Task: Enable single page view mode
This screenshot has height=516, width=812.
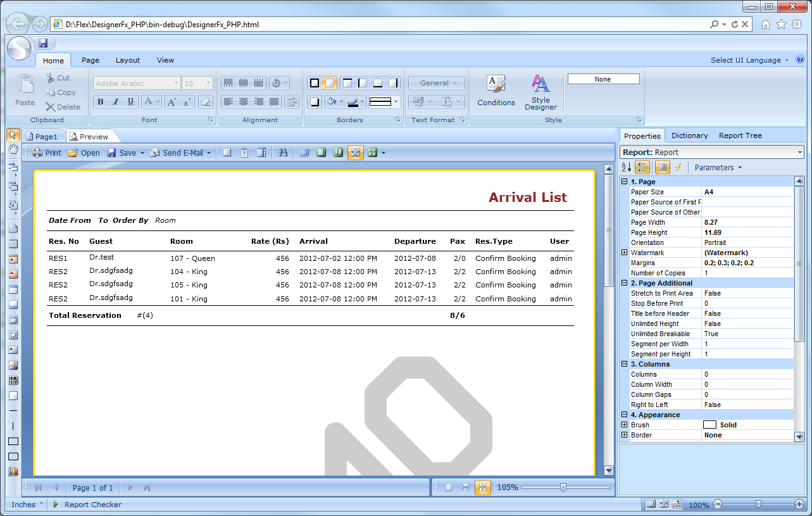Action: coord(449,488)
